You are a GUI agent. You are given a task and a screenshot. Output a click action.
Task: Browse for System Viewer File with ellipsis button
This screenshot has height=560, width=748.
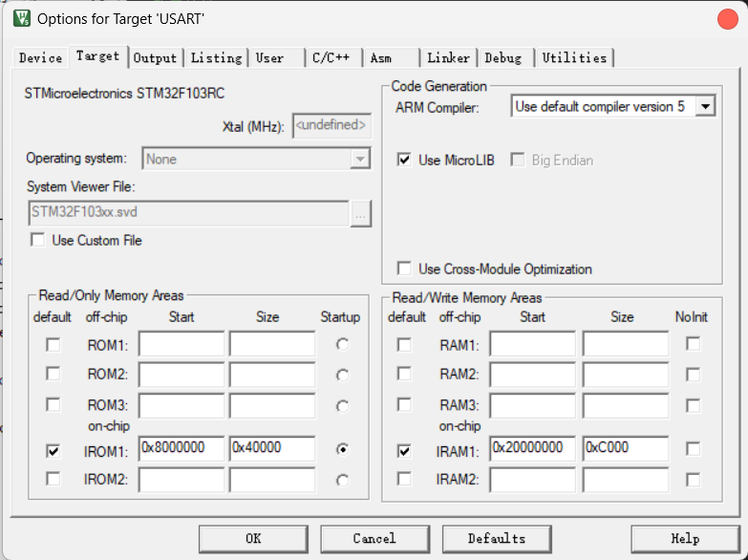tap(361, 213)
